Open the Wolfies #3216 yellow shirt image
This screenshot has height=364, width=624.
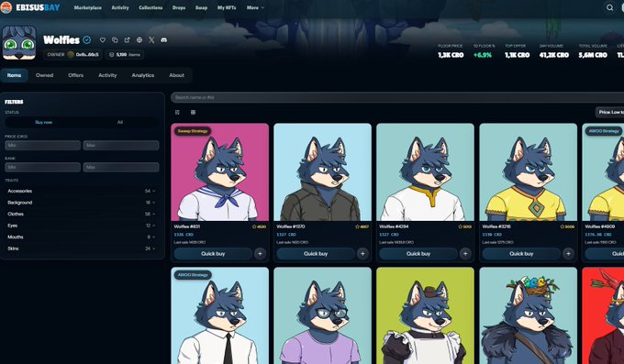[x=528, y=171]
